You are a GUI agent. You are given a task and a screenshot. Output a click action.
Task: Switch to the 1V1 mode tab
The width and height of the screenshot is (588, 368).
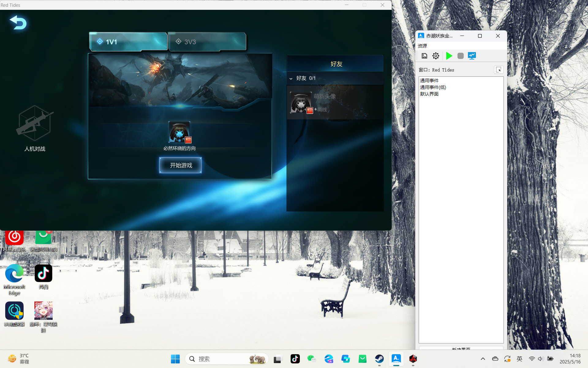128,41
